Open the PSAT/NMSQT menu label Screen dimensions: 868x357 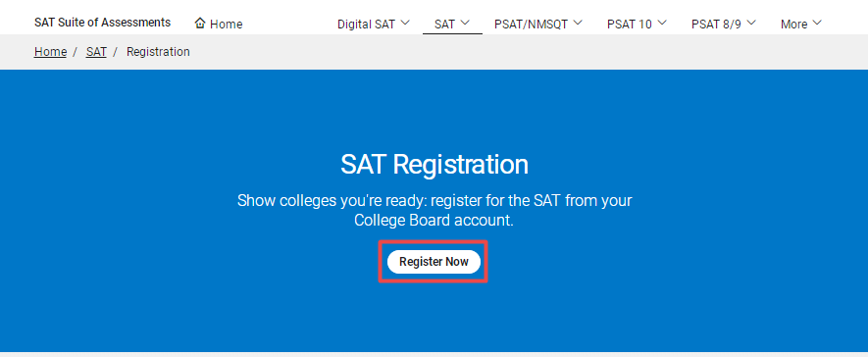click(531, 24)
